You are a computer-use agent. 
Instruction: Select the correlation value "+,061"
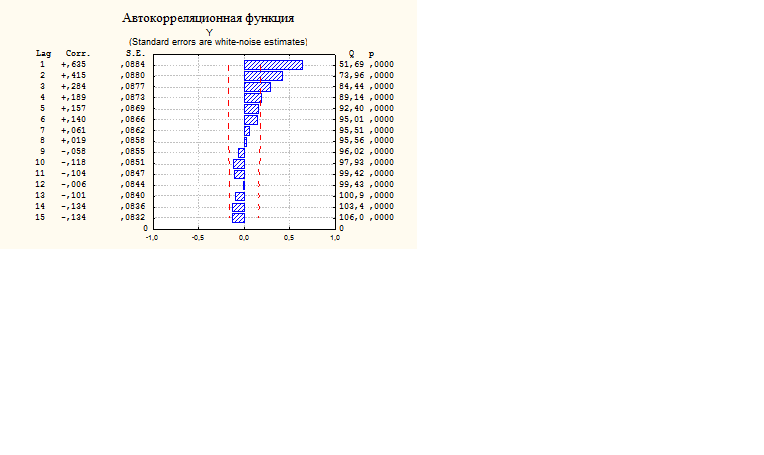tap(74, 130)
